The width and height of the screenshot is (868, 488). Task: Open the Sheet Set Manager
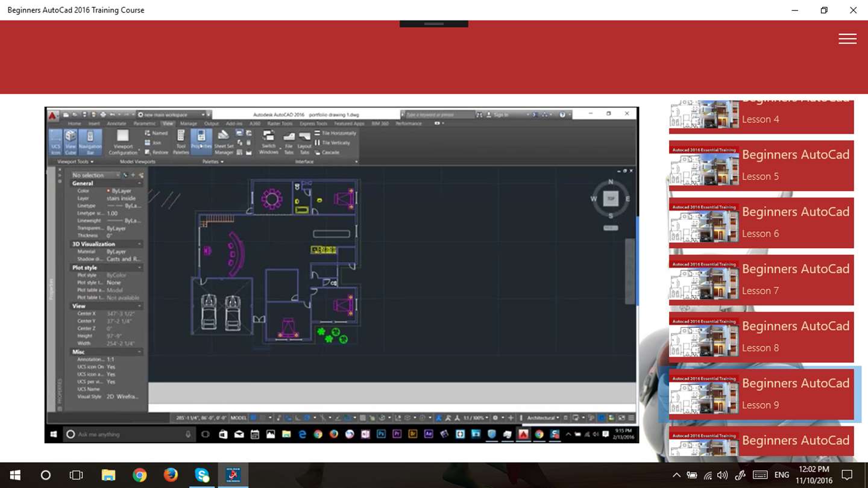[224, 143]
